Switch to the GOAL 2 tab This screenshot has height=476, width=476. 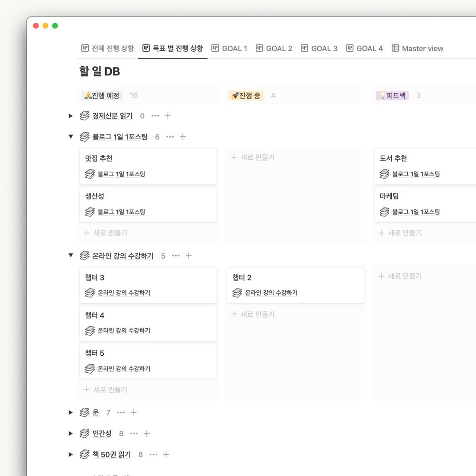pyautogui.click(x=274, y=48)
